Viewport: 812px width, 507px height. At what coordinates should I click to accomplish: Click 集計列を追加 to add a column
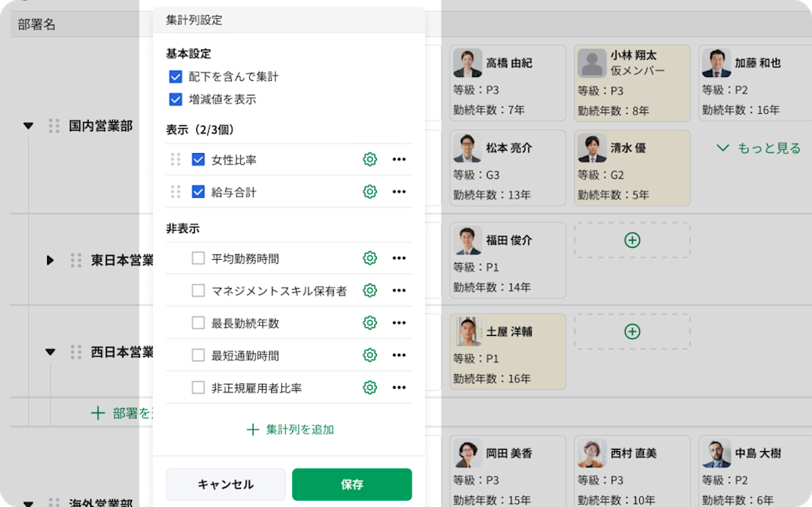(289, 429)
